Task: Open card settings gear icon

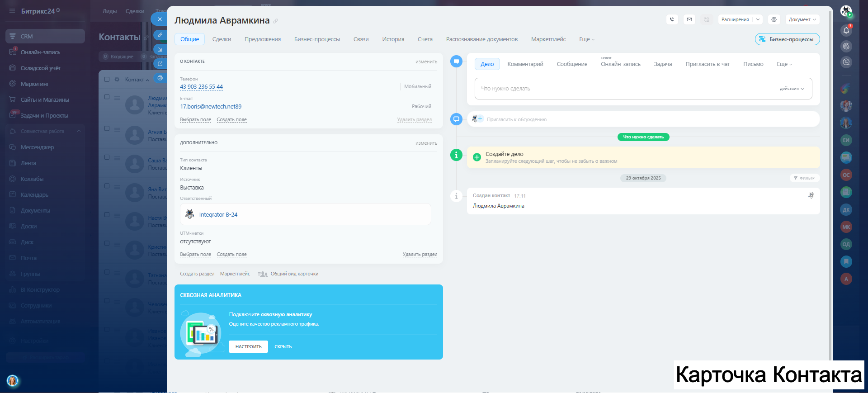Action: point(774,19)
